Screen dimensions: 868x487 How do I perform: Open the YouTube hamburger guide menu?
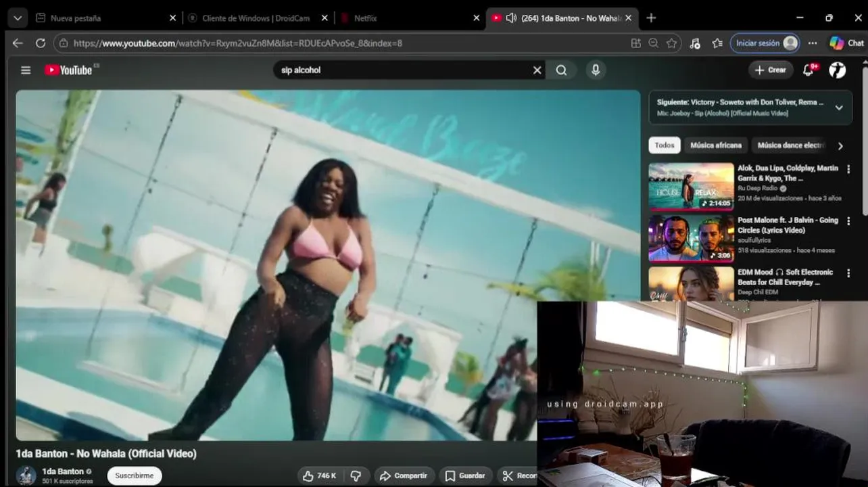pyautogui.click(x=26, y=70)
